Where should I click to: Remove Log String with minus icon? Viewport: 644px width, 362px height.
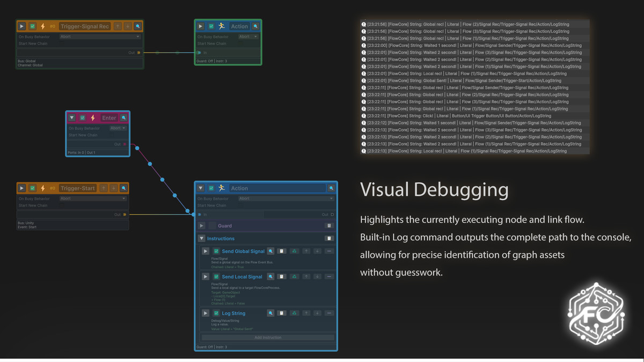329,313
